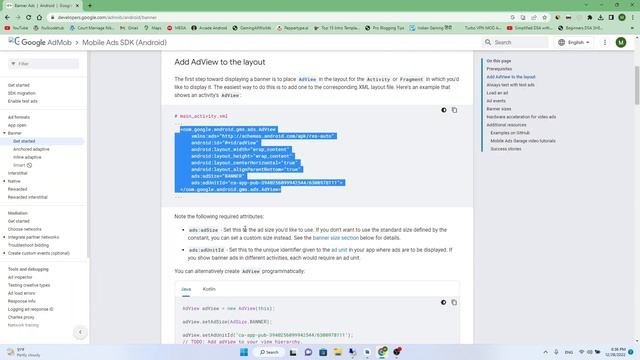Screen dimensions: 640x360
Task: Switch to the Kotlin code tab
Action: click(x=209, y=289)
